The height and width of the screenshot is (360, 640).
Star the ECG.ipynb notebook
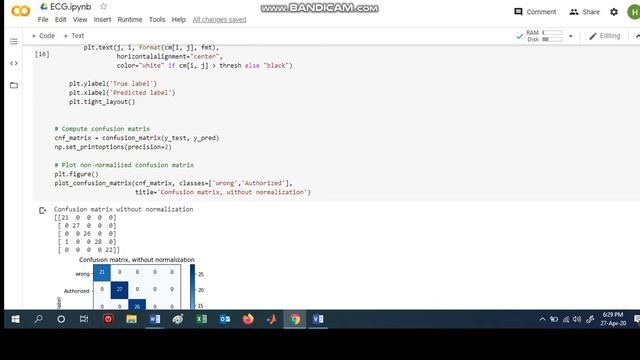coord(103,7)
